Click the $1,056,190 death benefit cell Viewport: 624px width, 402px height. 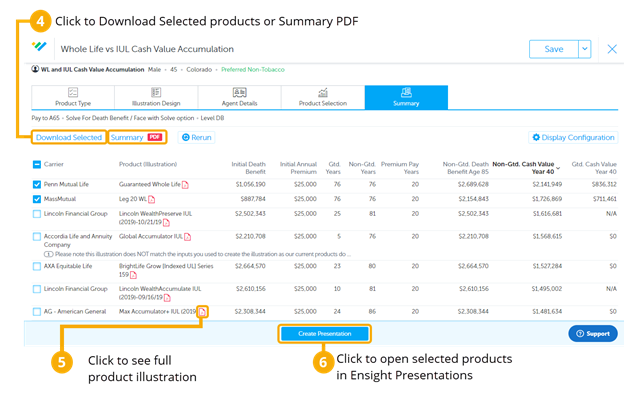click(251, 184)
